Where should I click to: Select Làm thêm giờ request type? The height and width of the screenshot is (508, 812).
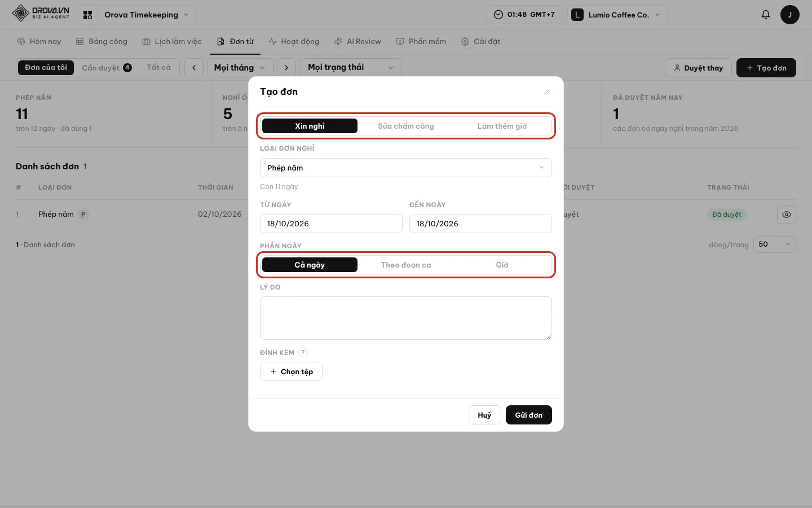(x=502, y=126)
